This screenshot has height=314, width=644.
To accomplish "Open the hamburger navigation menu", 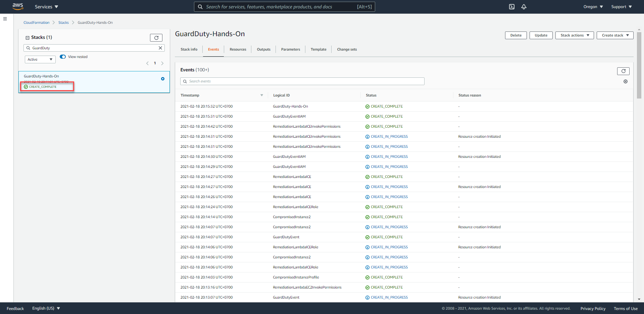I will (x=5, y=19).
